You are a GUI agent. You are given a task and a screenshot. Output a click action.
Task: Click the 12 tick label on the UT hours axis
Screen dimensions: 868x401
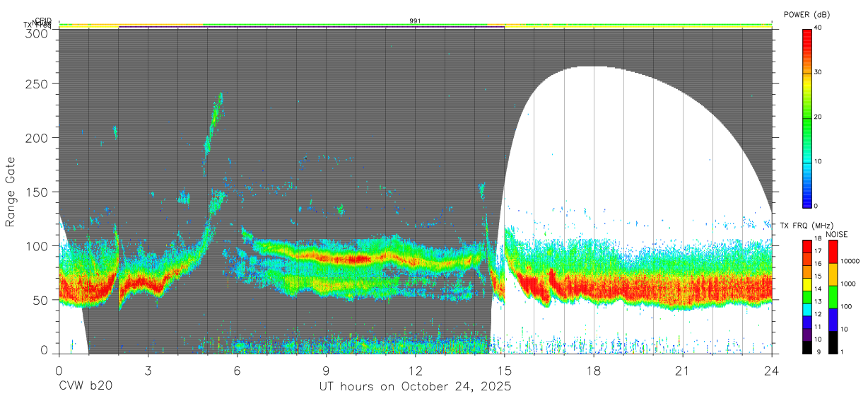pos(415,371)
